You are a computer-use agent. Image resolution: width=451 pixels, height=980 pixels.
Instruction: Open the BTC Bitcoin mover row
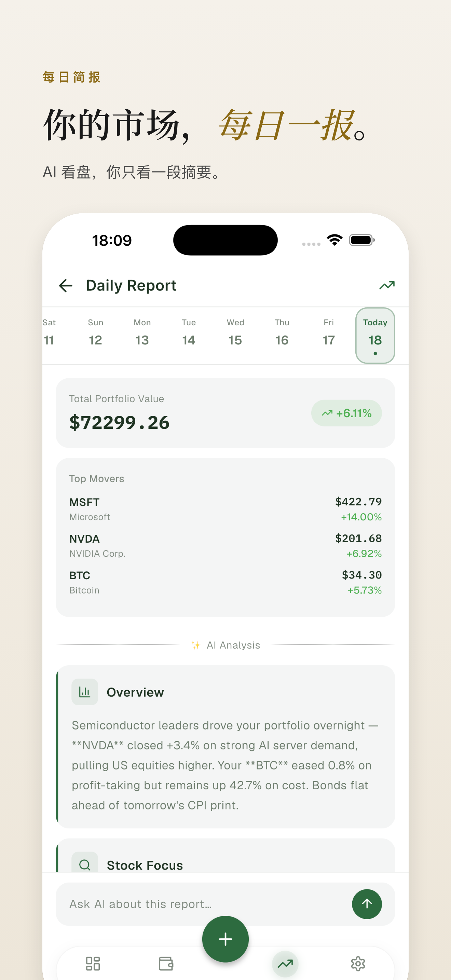coord(225,582)
